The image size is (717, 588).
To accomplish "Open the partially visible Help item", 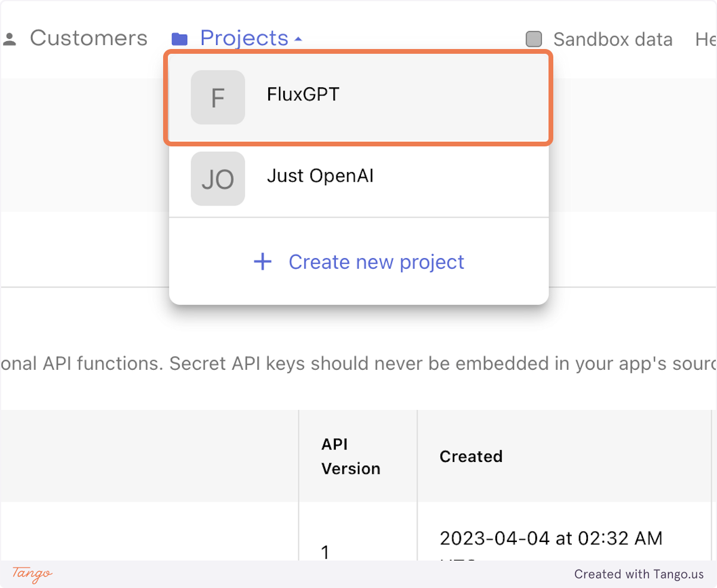I will pos(706,39).
